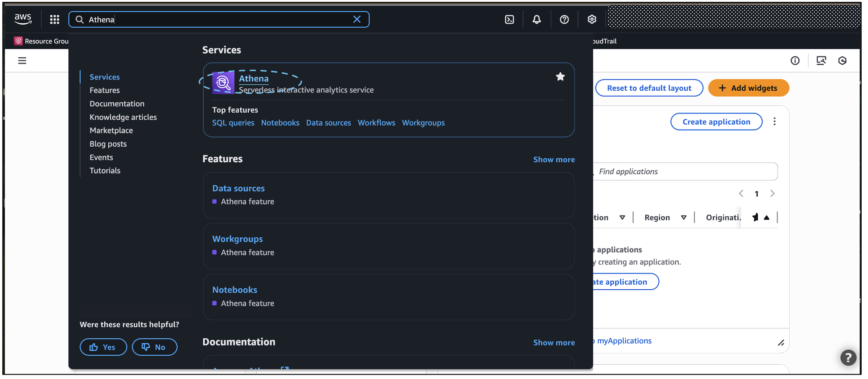The width and height of the screenshot is (868, 379).
Task: Click the SQL queries top feature link
Action: tap(233, 123)
